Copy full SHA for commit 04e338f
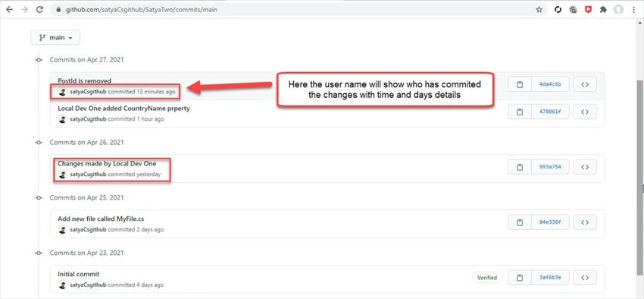The width and height of the screenshot is (644, 299). pyautogui.click(x=520, y=222)
